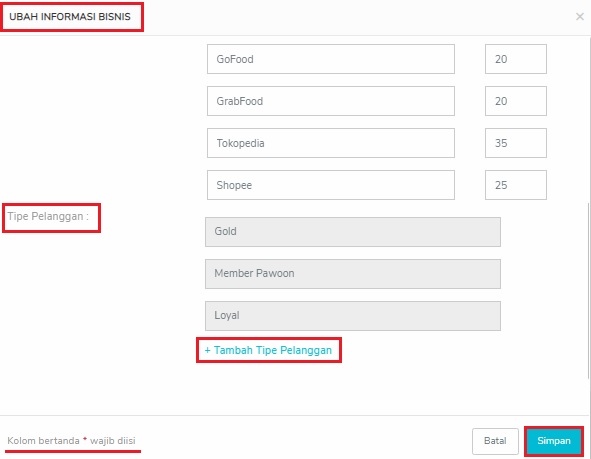The width and height of the screenshot is (591, 459).
Task: Click the Tipe Pelanggan label
Action: click(48, 217)
